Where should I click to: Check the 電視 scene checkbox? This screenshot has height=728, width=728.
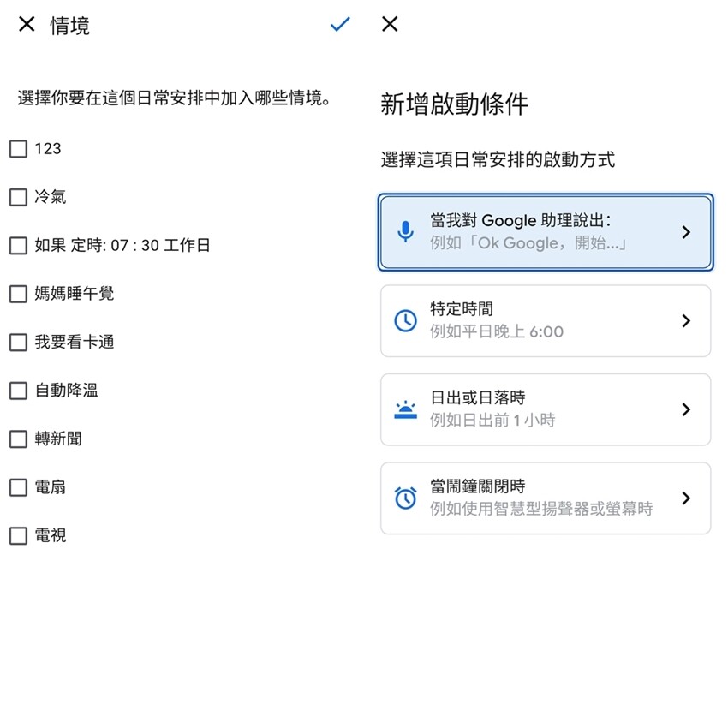(x=18, y=536)
